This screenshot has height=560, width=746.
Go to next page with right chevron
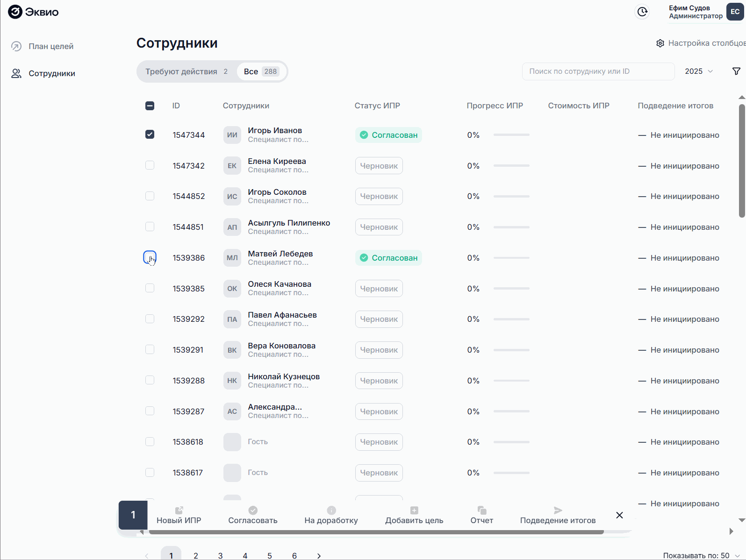(319, 556)
